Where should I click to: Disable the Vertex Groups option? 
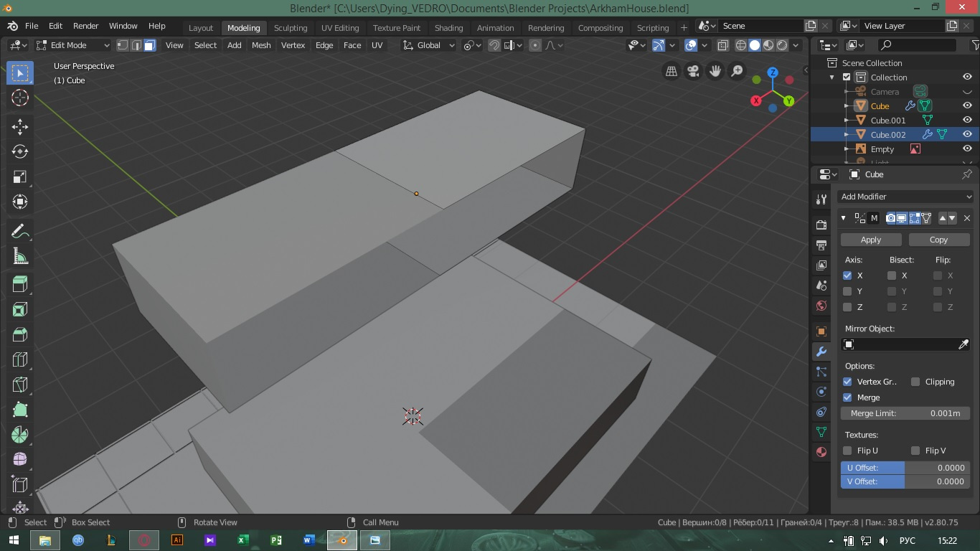[847, 382]
